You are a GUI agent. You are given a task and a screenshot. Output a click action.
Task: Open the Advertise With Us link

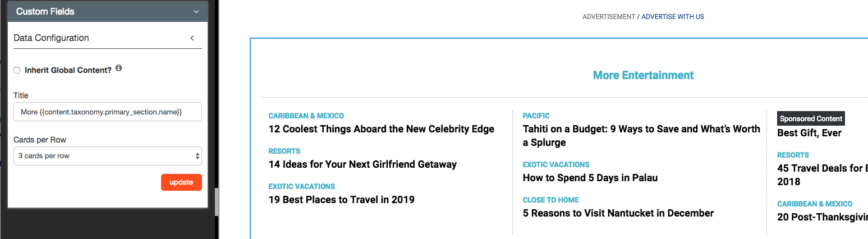click(673, 17)
